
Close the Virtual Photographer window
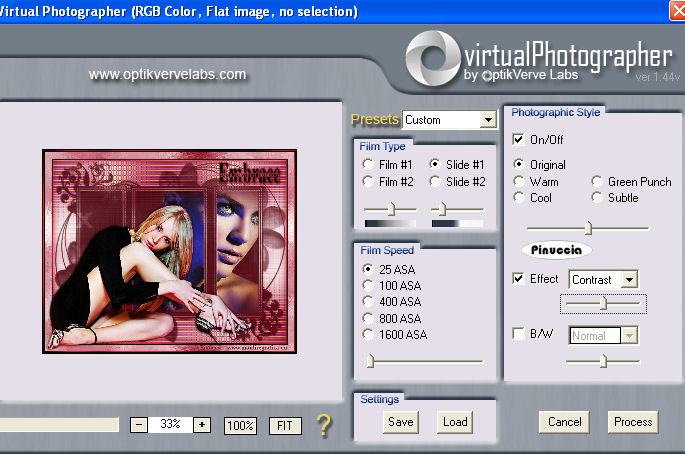[x=678, y=10]
